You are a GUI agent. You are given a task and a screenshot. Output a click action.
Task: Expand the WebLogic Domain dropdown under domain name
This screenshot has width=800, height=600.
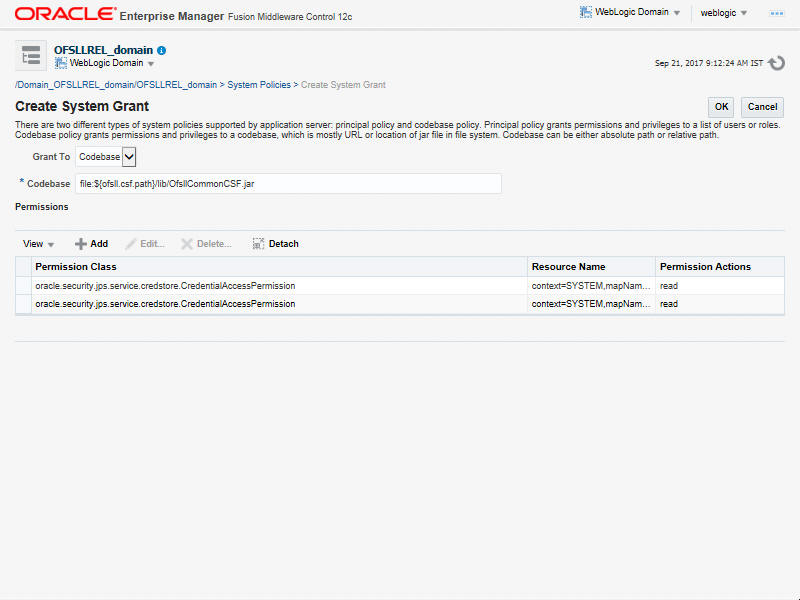pyautogui.click(x=151, y=64)
